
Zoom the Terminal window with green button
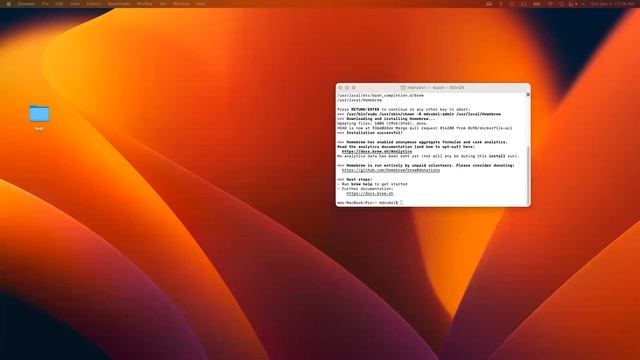coord(353,88)
